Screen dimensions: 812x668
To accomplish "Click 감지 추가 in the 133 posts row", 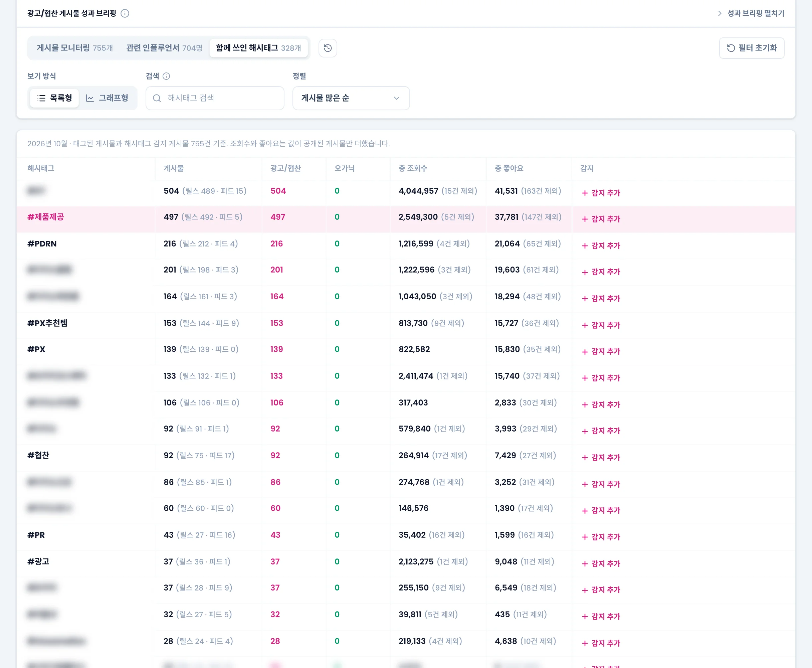I will click(601, 378).
